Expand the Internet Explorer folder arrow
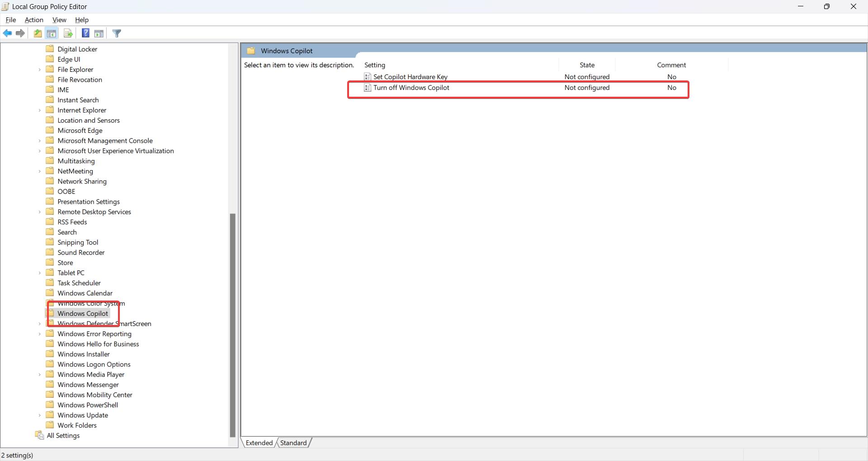 40,110
